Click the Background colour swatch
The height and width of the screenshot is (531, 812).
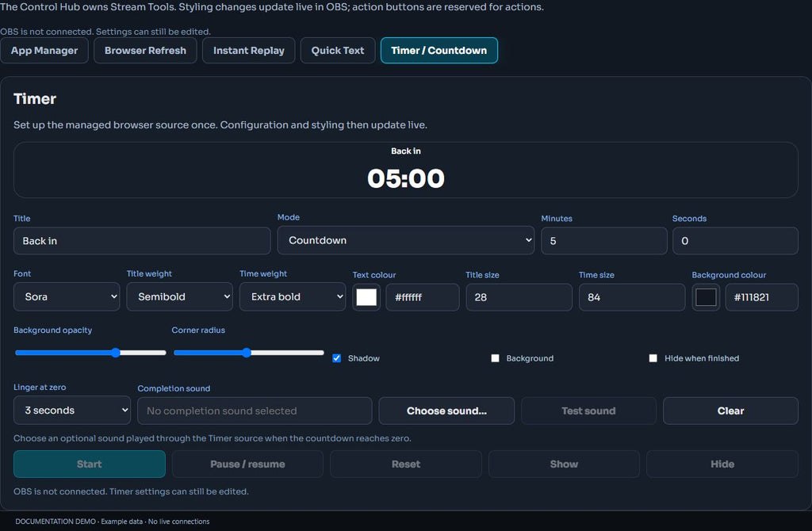705,297
